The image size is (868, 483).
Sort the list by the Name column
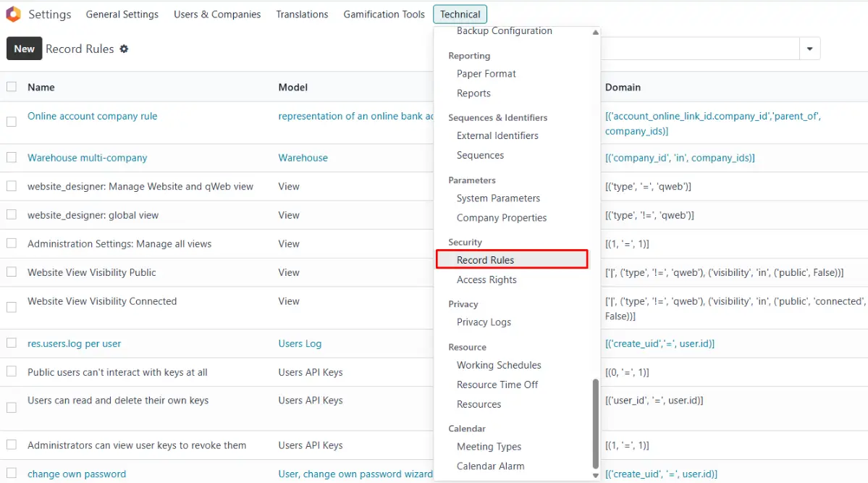(x=41, y=87)
